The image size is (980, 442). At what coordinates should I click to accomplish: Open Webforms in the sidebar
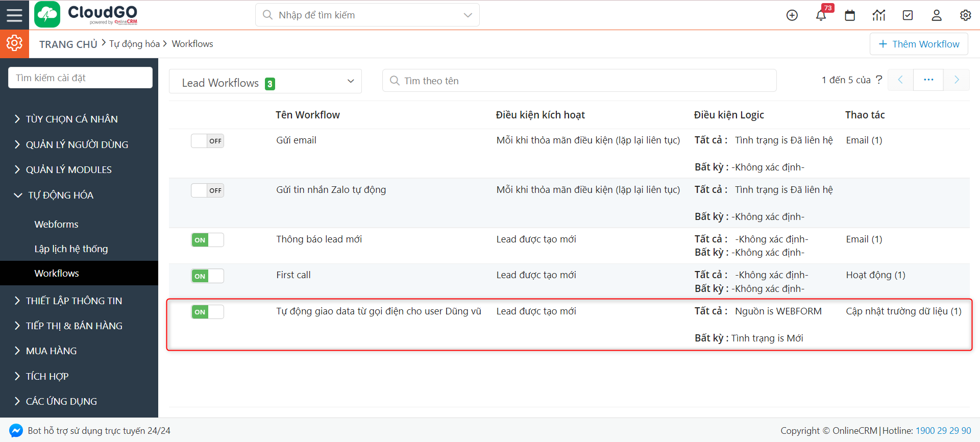(x=56, y=224)
